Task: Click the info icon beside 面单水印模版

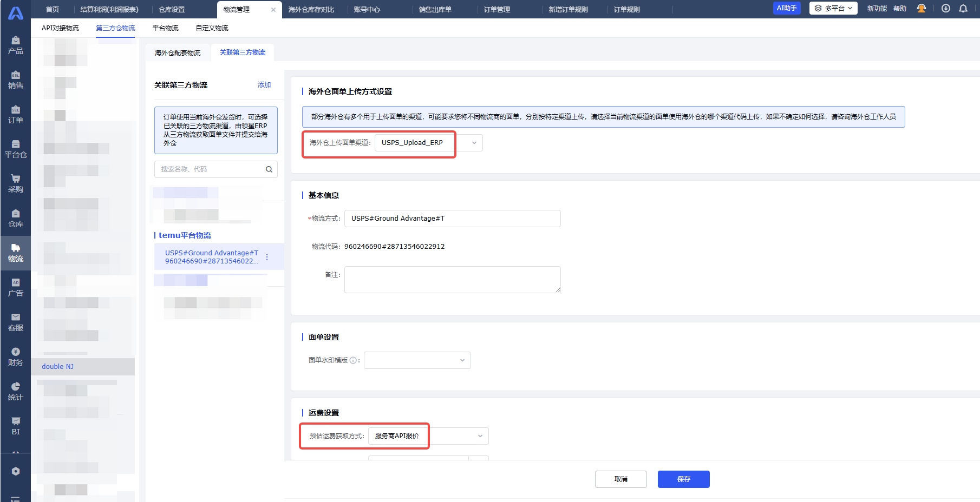Action: coord(353,360)
